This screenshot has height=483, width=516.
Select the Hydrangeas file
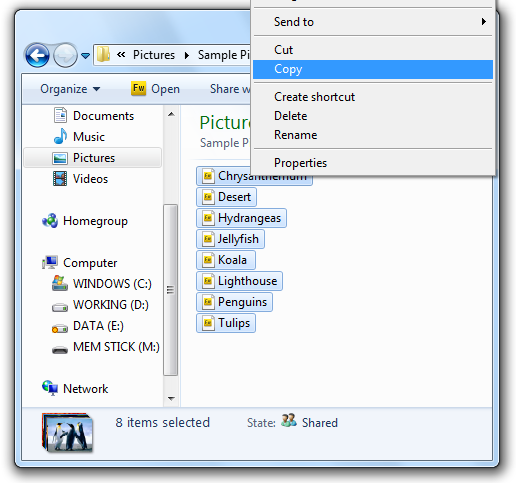click(x=241, y=218)
